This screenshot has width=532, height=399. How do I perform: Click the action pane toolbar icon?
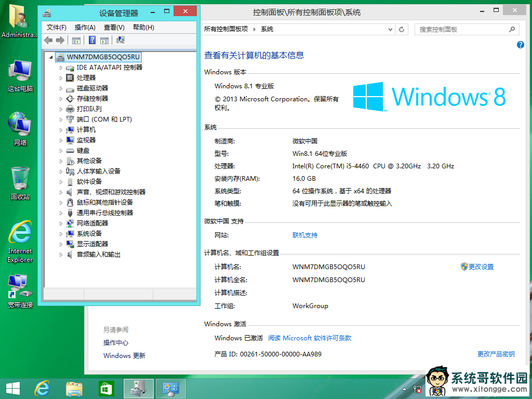[104, 41]
